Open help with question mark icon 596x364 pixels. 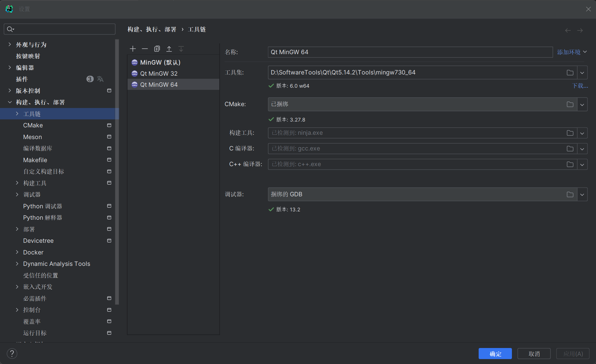tap(12, 354)
